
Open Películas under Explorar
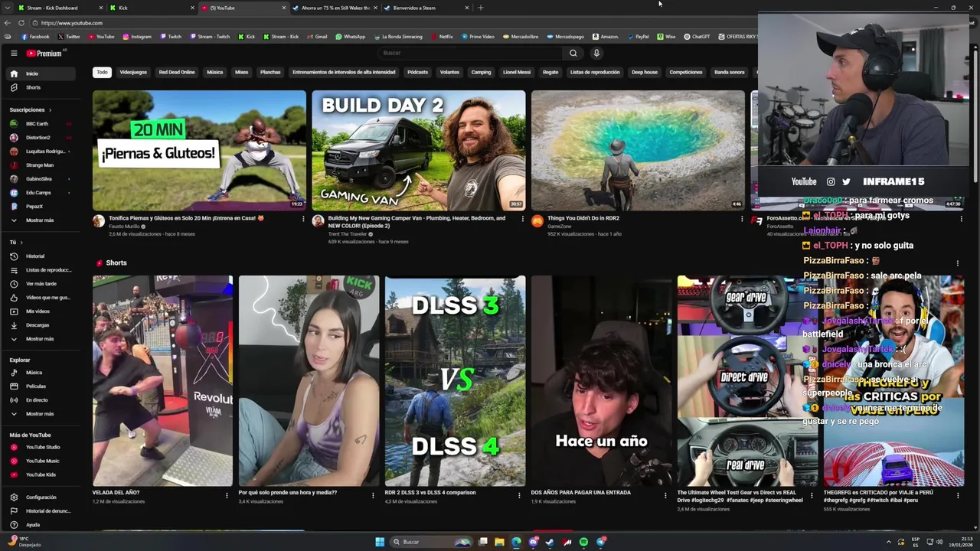coord(42,386)
